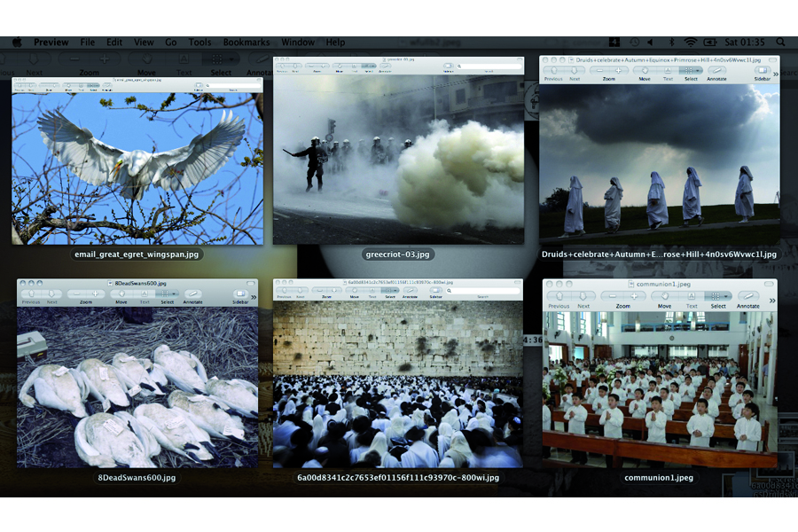Image resolution: width=798 pixels, height=532 pixels.
Task: Open Select tool dropdown arrow in Druids window
Action: [x=699, y=70]
